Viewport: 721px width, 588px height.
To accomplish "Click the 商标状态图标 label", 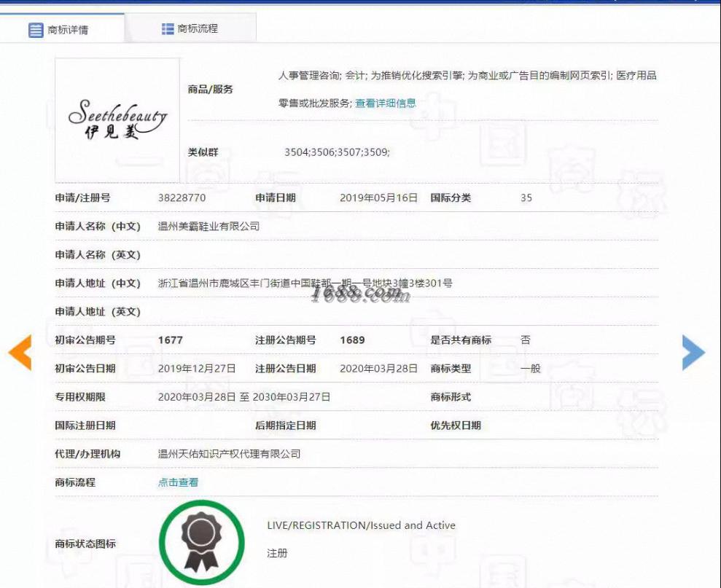I will (85, 544).
